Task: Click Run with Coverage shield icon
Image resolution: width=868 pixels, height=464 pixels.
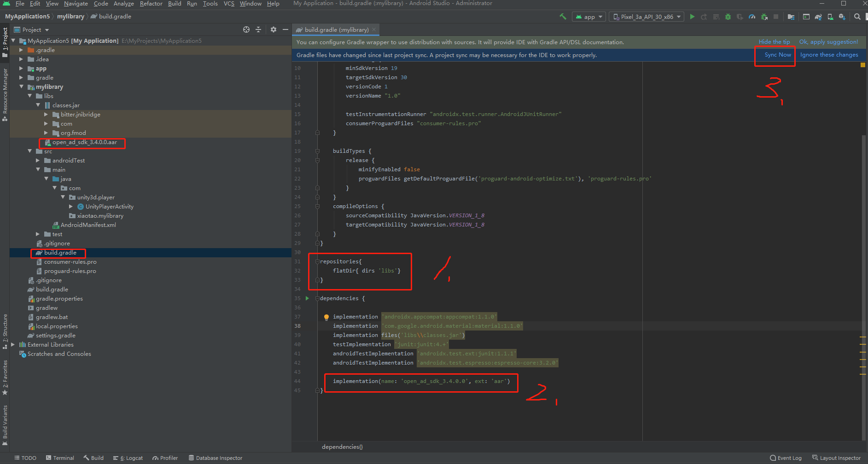Action: pyautogui.click(x=740, y=17)
